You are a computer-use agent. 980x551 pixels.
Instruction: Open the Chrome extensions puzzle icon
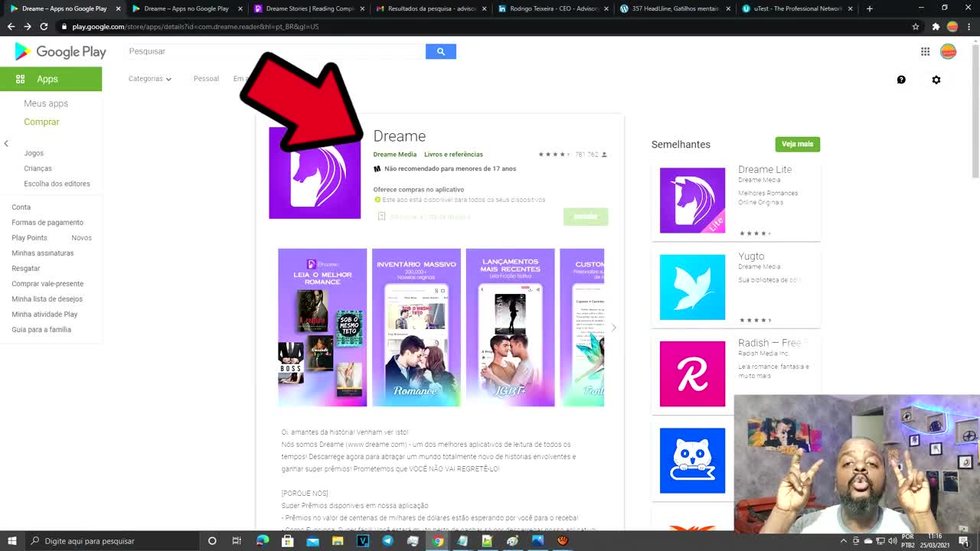coord(936,26)
